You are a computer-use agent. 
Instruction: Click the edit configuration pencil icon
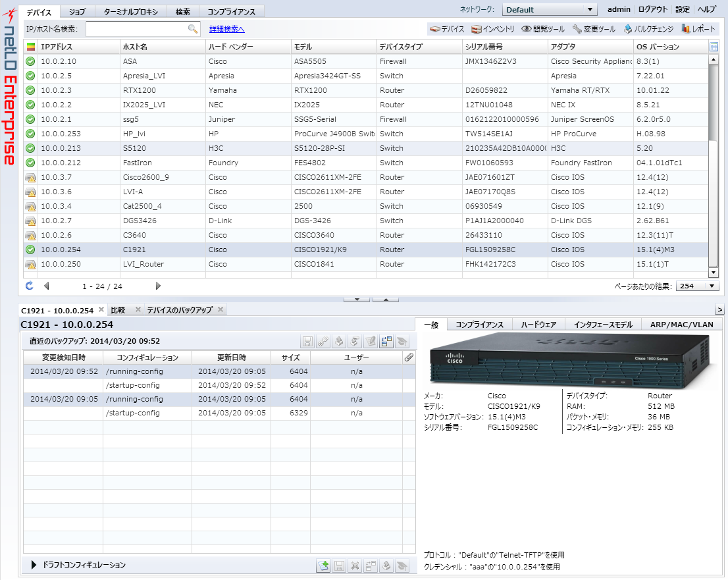pos(371,342)
